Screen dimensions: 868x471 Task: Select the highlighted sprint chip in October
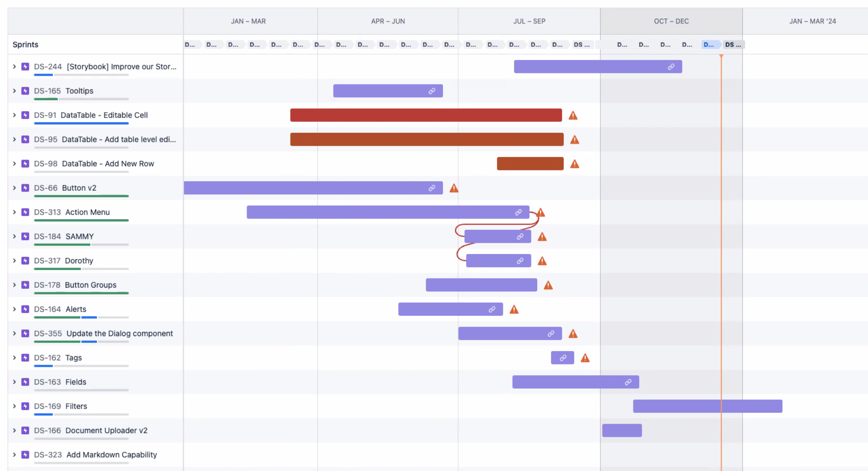click(710, 44)
